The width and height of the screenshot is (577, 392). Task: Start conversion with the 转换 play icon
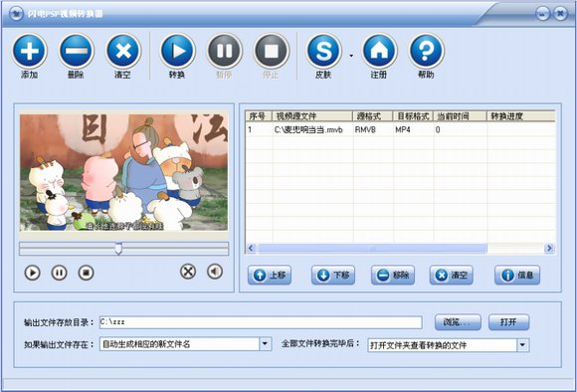pyautogui.click(x=177, y=51)
